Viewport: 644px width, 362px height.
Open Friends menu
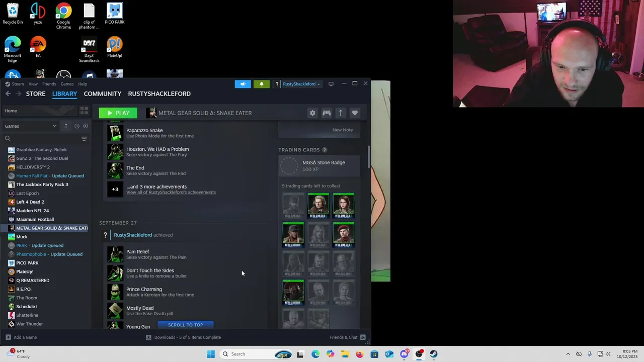click(49, 84)
